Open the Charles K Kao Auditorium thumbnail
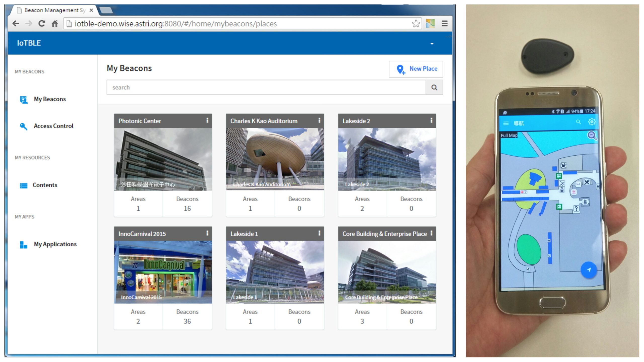This screenshot has width=644, height=362. click(x=275, y=159)
